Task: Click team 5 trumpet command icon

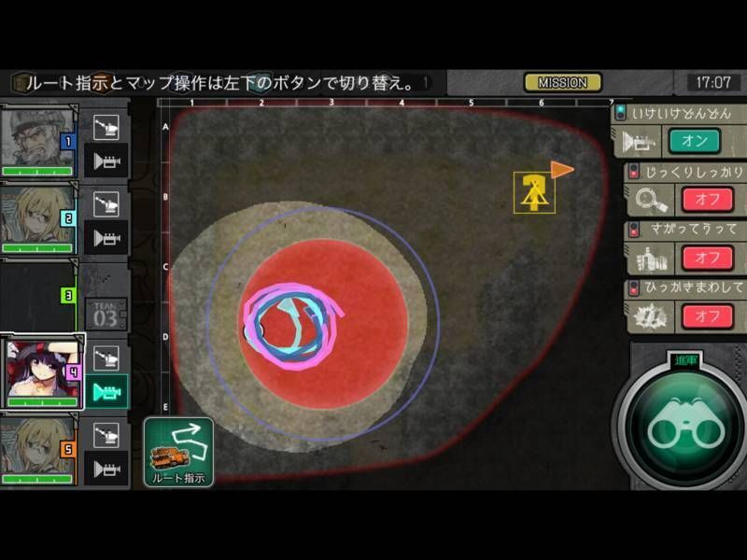Action: click(x=106, y=469)
